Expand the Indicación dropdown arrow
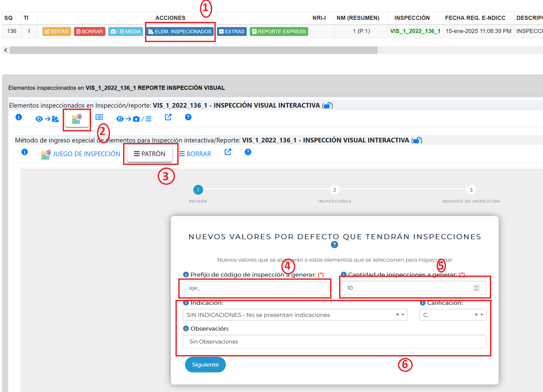This screenshot has height=392, width=543. pos(403,315)
